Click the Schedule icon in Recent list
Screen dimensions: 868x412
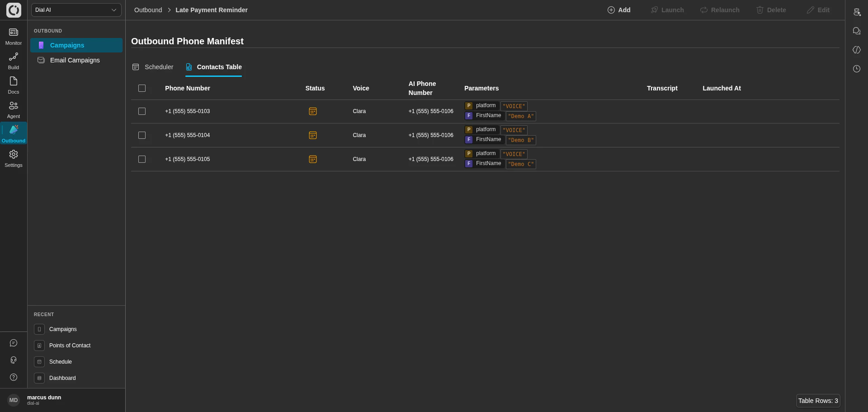coord(39,362)
